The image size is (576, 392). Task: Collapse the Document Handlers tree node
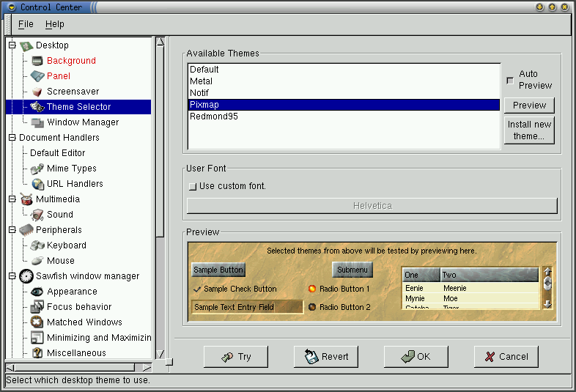coord(12,138)
